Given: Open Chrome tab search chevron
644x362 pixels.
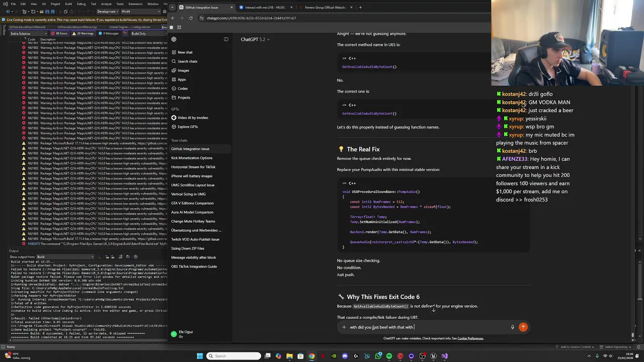Looking at the screenshot, I should point(173,8).
